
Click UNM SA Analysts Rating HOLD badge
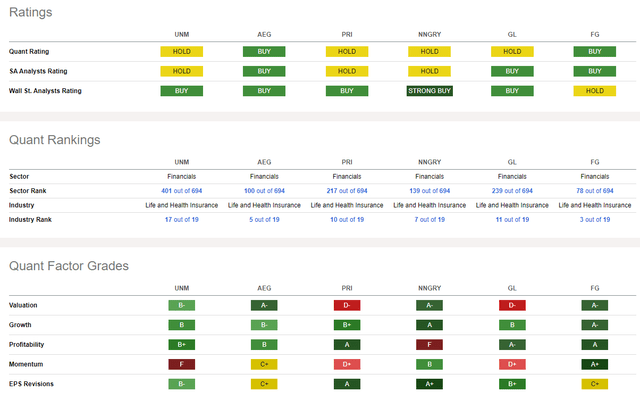click(182, 71)
